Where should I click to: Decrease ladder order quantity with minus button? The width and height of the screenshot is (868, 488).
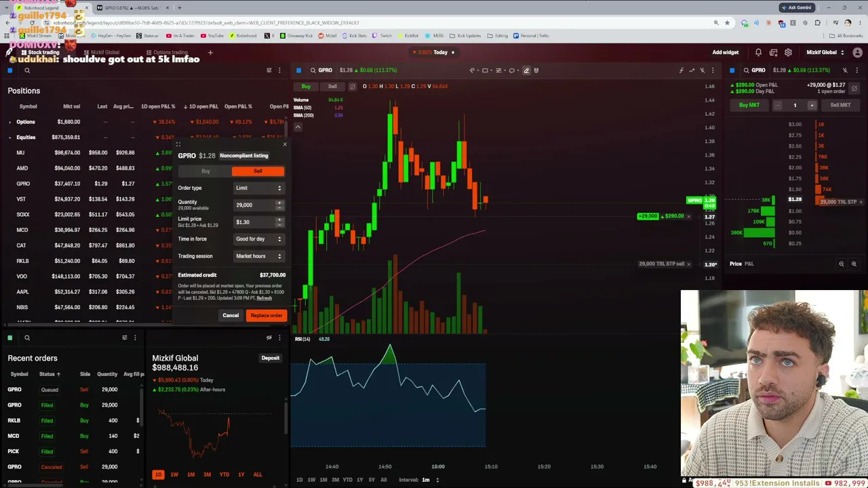pos(778,105)
